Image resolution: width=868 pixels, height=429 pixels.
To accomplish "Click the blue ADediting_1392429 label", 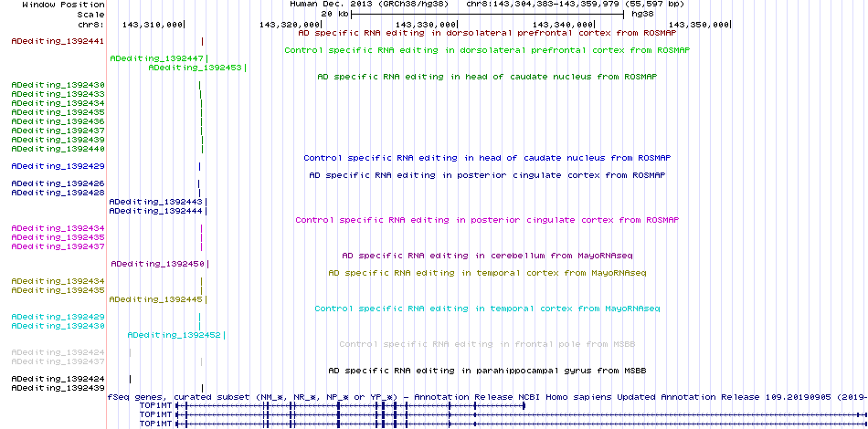I will (x=58, y=166).
